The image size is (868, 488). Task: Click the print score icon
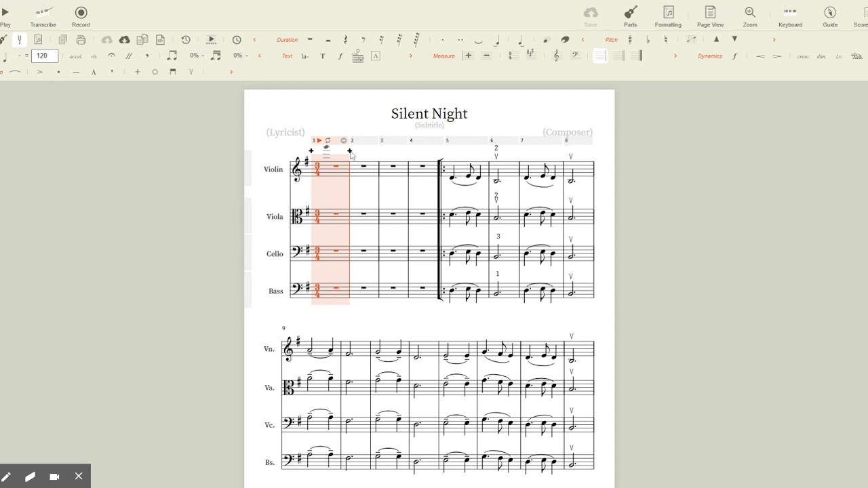click(81, 40)
